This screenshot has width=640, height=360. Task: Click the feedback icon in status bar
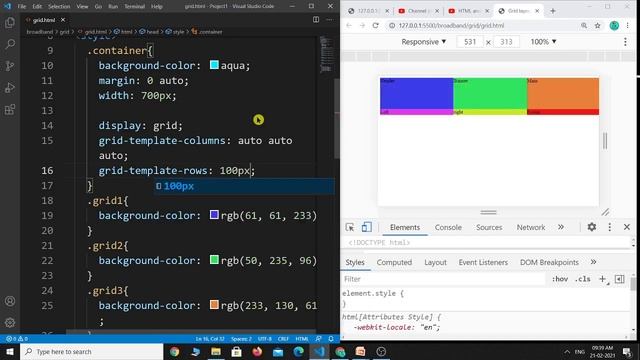pyautogui.click(x=319, y=339)
